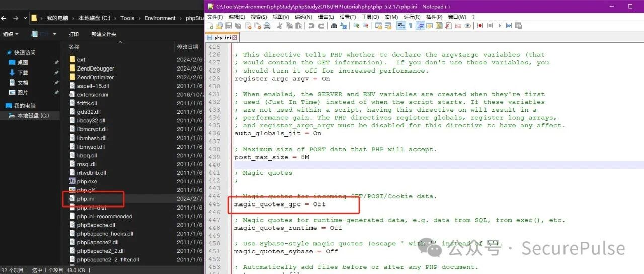Viewport: 644px width, 274px height.
Task: Go back with the Explorer back arrow
Action: pyautogui.click(x=4, y=18)
